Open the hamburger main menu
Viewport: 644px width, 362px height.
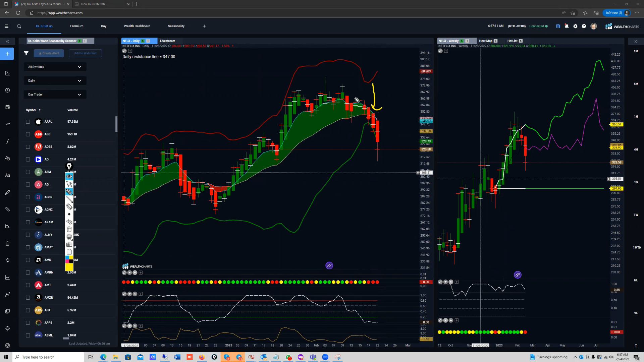click(x=6, y=26)
